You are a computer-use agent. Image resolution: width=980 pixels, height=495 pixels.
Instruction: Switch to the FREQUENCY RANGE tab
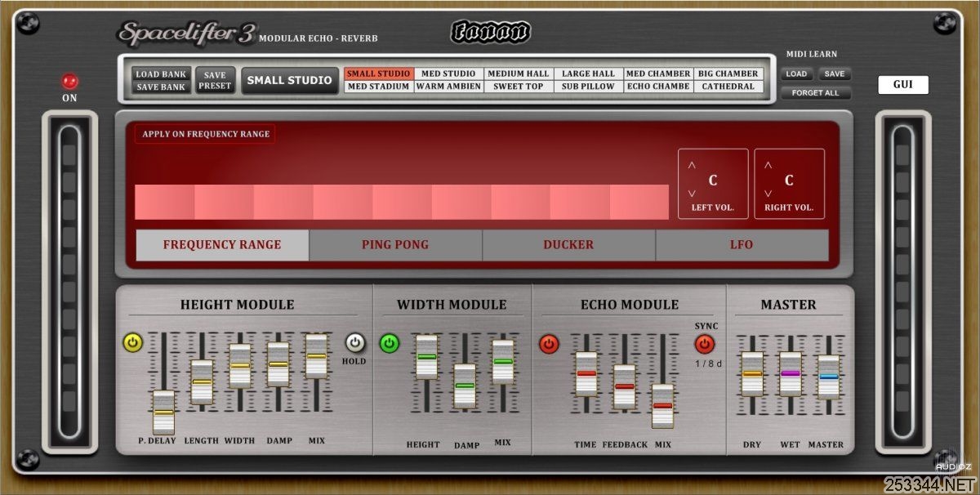[x=222, y=244]
